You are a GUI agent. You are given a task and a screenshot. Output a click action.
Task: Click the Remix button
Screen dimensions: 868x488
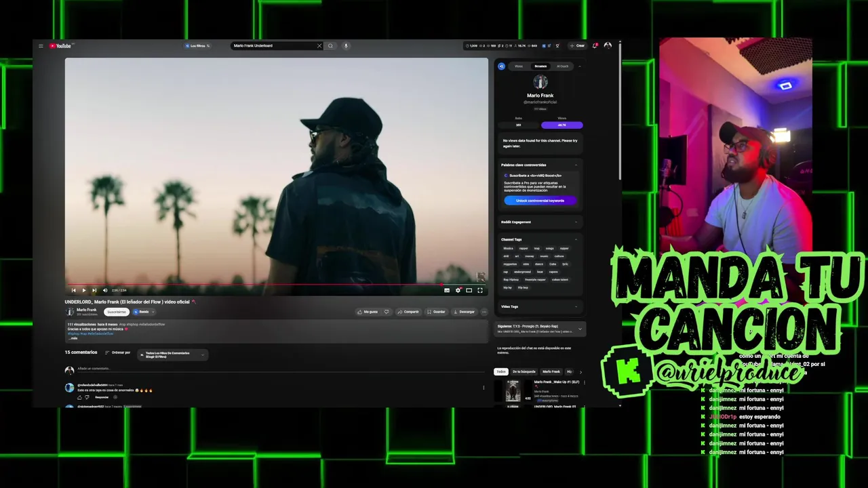point(141,312)
